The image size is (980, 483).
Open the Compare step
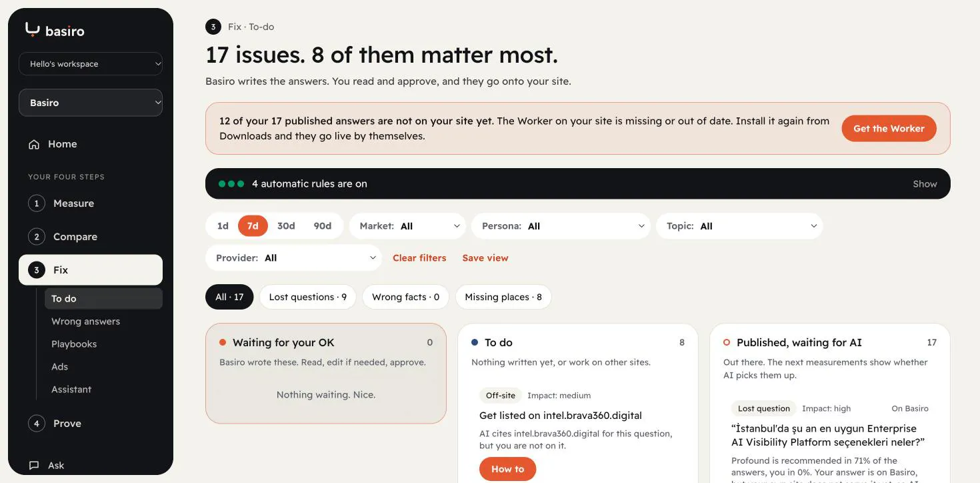click(91, 237)
